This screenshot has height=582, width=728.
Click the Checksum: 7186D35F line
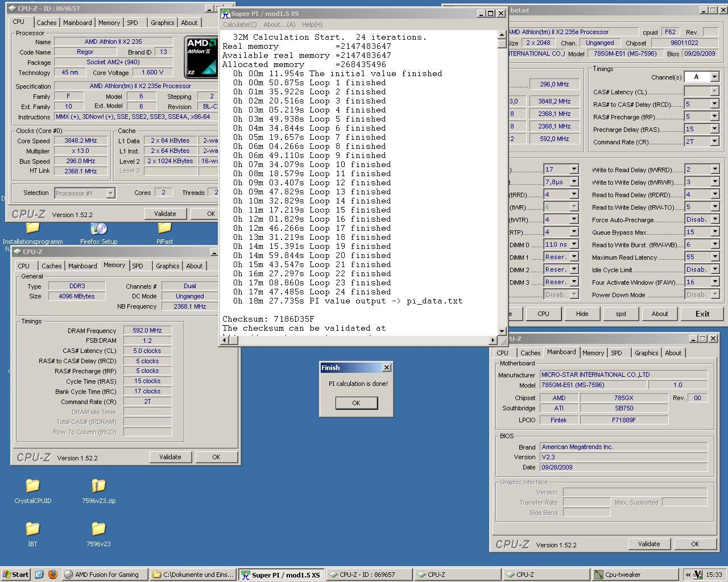point(268,319)
